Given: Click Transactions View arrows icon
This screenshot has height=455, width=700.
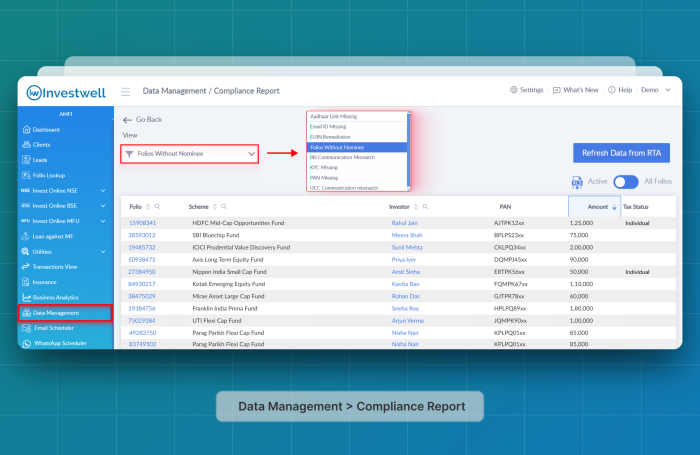Looking at the screenshot, I should tap(25, 267).
